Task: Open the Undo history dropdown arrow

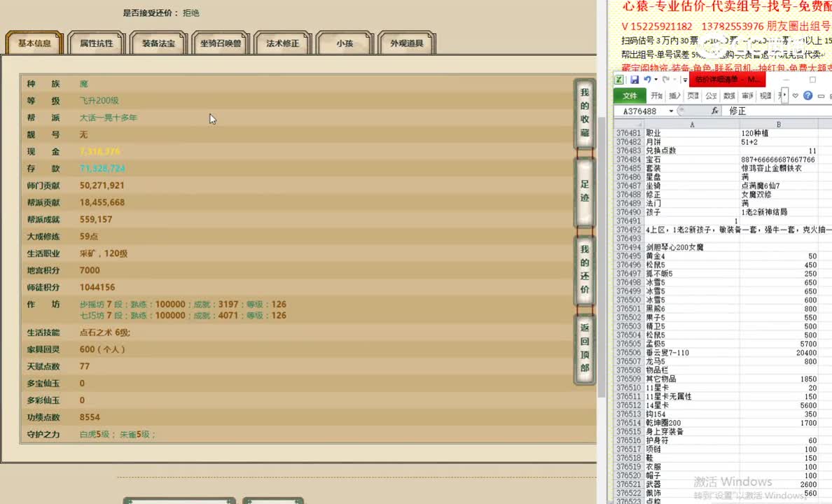Action: pyautogui.click(x=656, y=80)
